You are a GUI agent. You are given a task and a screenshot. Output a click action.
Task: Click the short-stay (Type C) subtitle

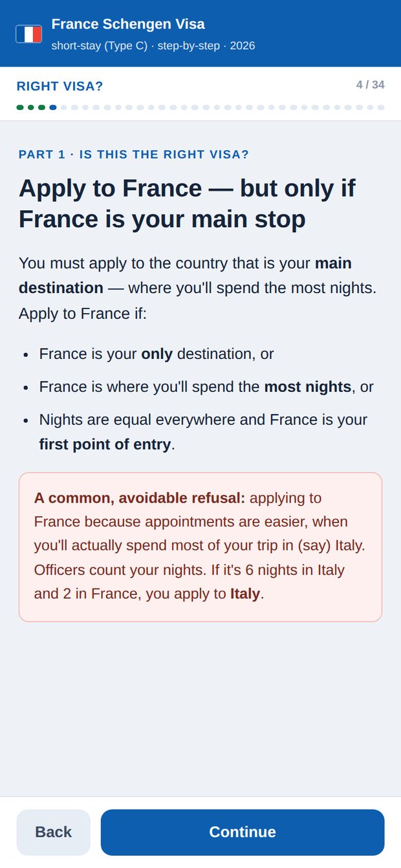(x=100, y=46)
